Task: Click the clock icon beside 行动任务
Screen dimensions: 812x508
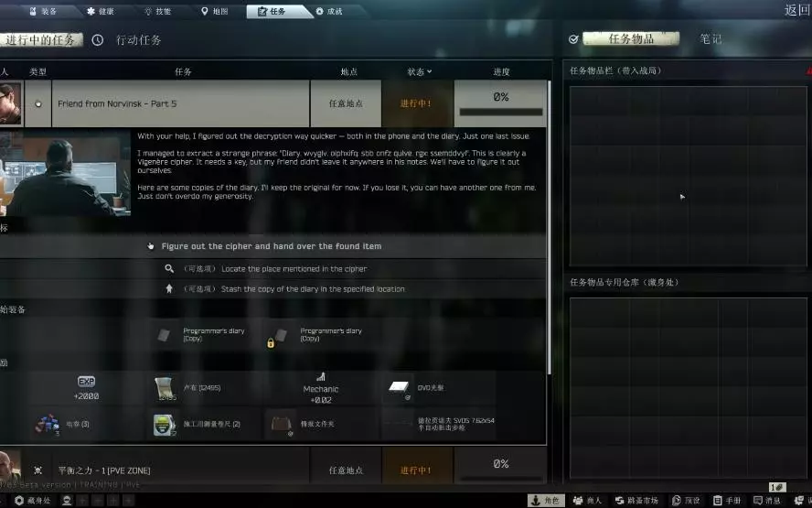Action: pyautogui.click(x=97, y=40)
